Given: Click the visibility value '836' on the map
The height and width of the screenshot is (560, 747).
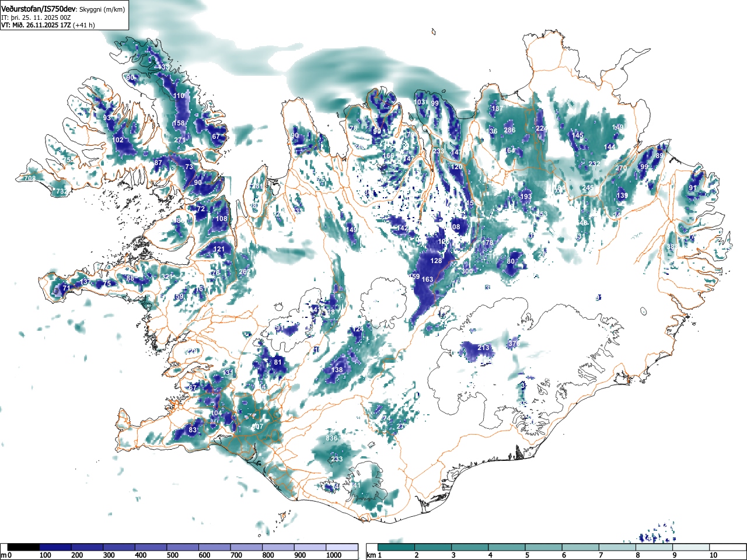Looking at the screenshot, I should 332,438.
